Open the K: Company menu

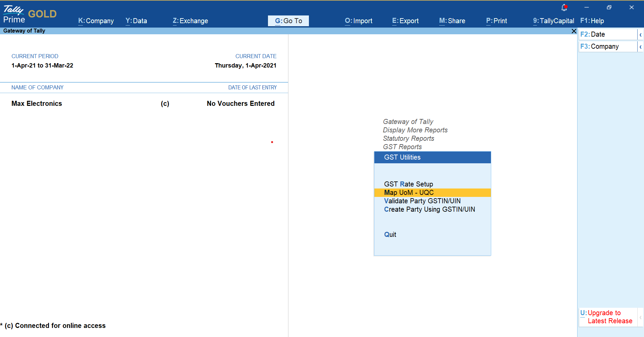pyautogui.click(x=96, y=21)
